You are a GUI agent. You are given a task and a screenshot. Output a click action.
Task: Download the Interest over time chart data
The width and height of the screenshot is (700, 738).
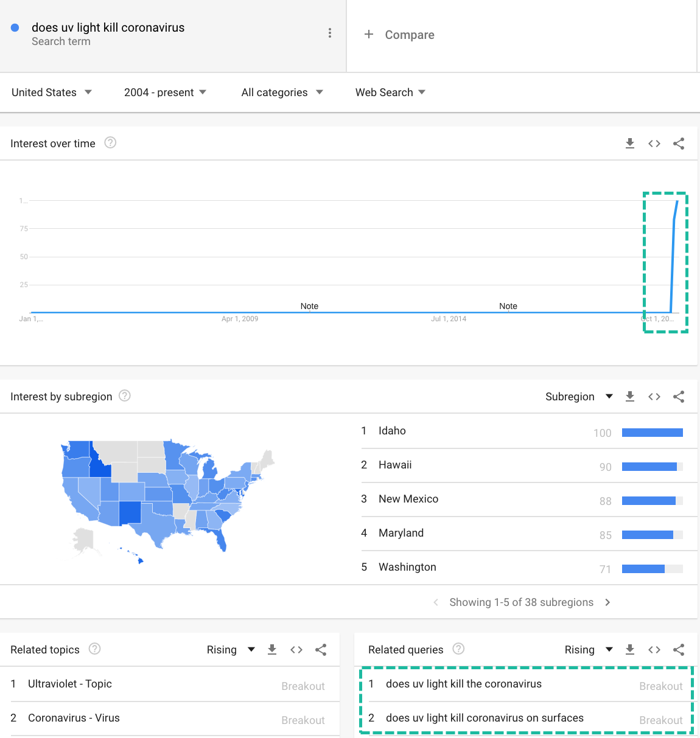tap(630, 144)
